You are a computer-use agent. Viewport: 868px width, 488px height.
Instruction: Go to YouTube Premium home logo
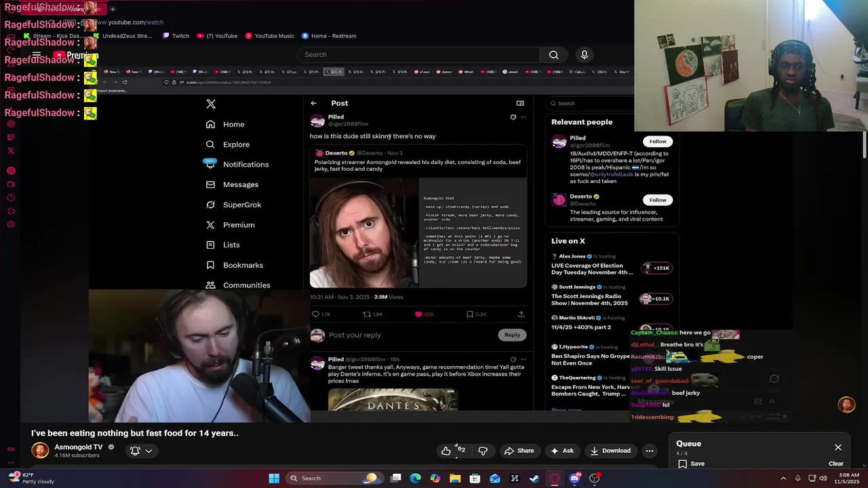click(75, 55)
